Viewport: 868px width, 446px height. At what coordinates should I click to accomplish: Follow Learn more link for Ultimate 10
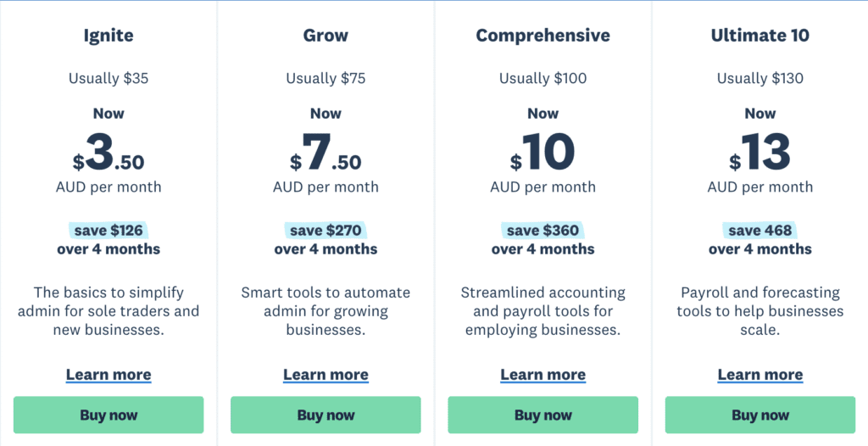760,375
